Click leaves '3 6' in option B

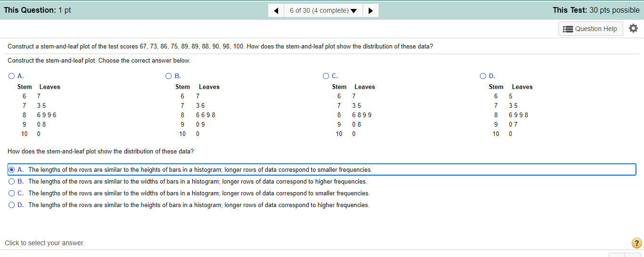(x=200, y=105)
